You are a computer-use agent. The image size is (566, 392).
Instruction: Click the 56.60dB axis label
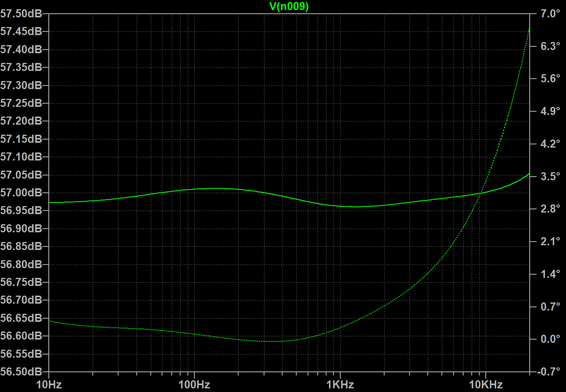tap(21, 336)
